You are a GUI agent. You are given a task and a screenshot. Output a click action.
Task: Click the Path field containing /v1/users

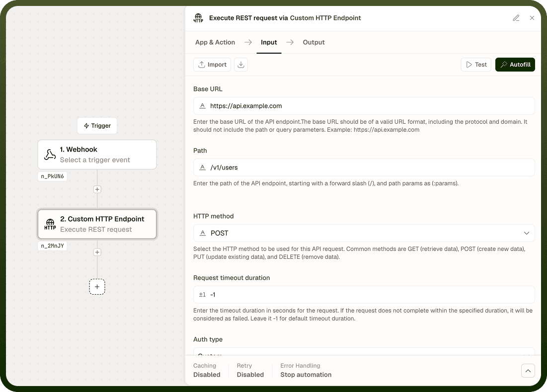(364, 167)
